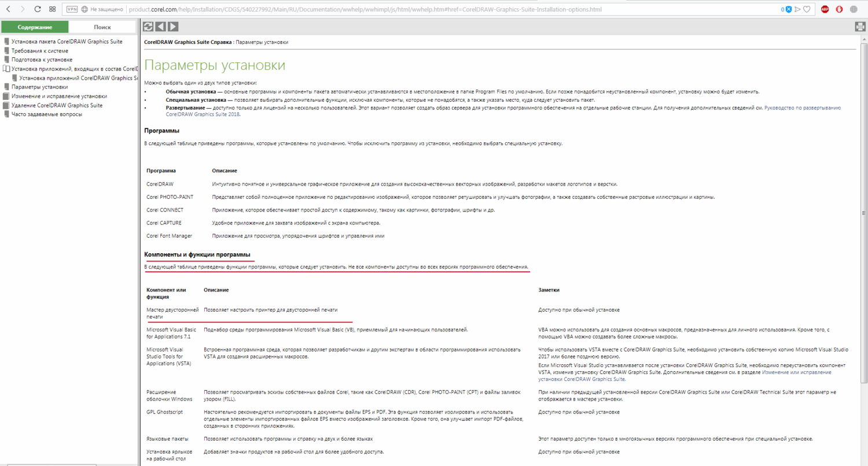Image resolution: width=868 pixels, height=466 pixels.
Task: Click page icon beside Установка пакета CorelDRAW
Action: coord(6,42)
